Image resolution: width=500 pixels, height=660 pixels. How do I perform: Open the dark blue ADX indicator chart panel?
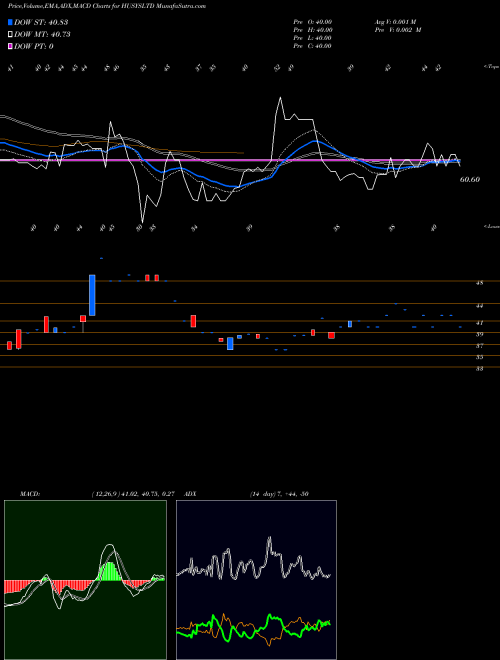256,580
